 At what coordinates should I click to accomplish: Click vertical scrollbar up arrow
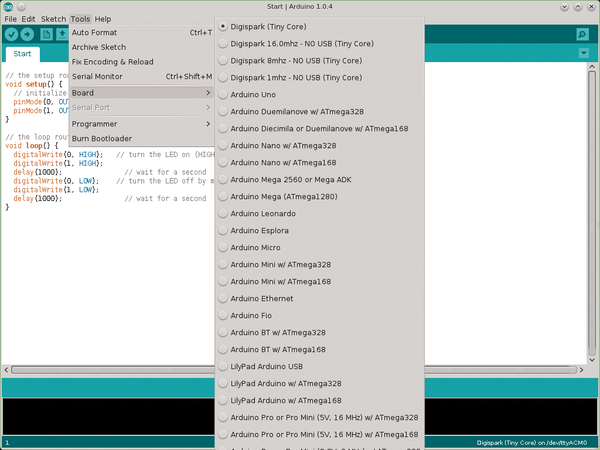592,67
